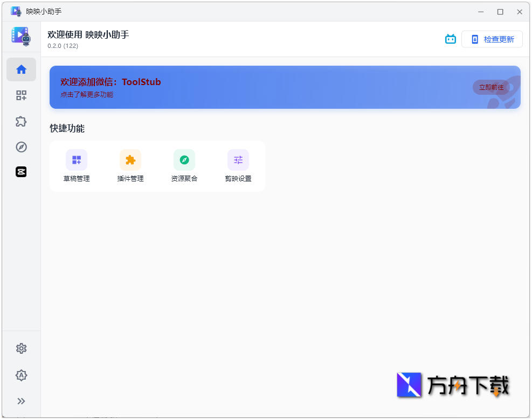The image size is (532, 420).
Task: Click 快捷功能 section heading
Action: click(67, 128)
